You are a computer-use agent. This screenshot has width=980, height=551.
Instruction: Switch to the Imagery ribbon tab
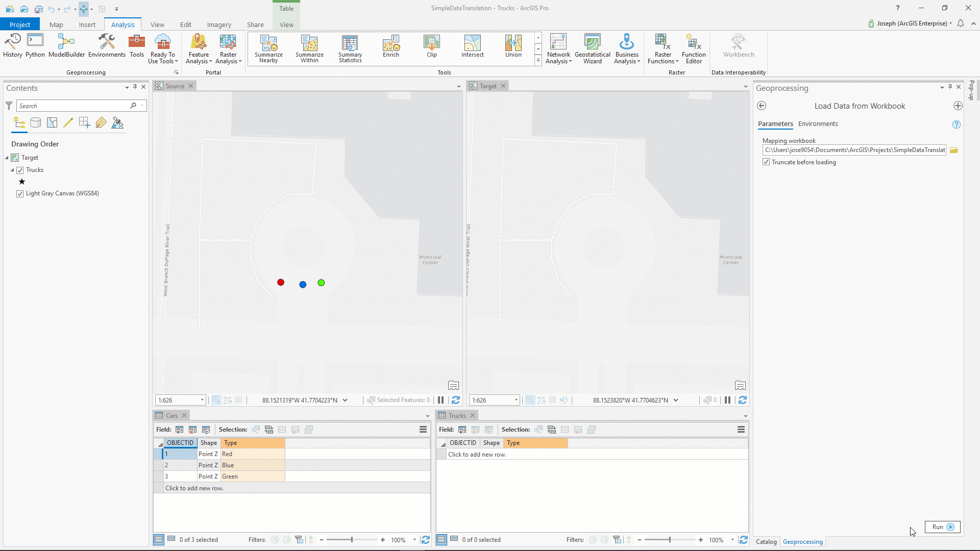tap(219, 24)
